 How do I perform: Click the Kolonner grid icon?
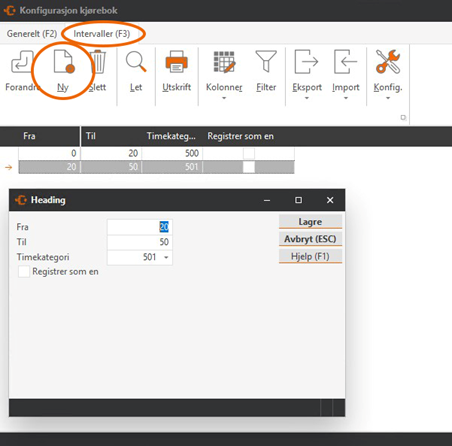pyautogui.click(x=224, y=62)
